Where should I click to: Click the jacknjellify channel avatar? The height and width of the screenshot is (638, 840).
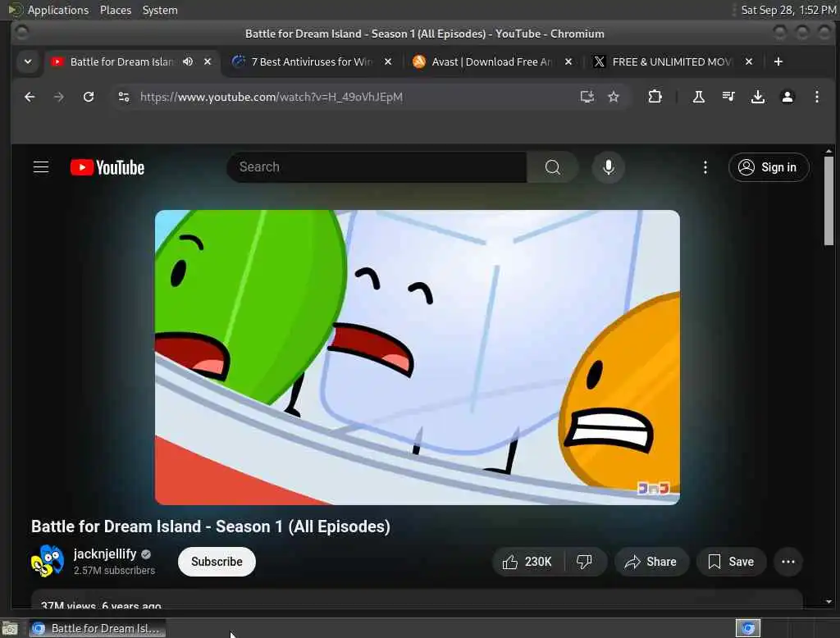[x=48, y=561]
